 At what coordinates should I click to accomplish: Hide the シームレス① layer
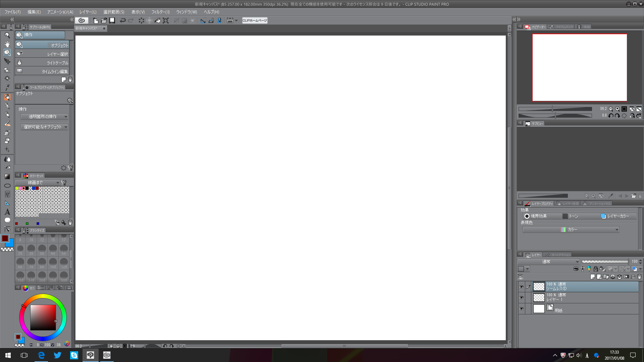pos(521,287)
